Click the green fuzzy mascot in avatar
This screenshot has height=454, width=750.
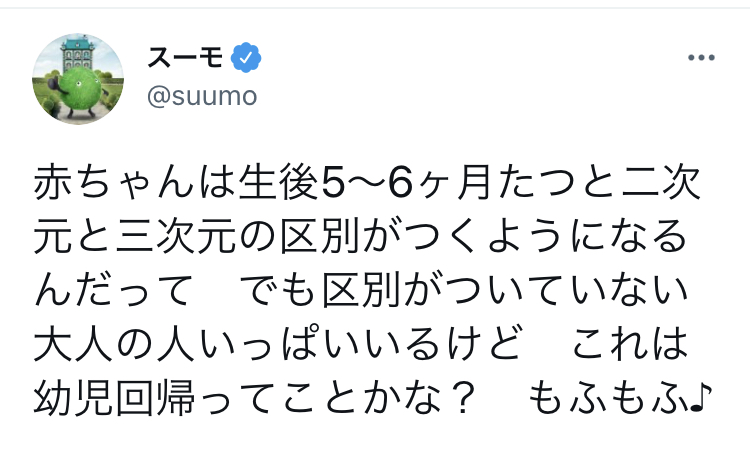pyautogui.click(x=80, y=87)
